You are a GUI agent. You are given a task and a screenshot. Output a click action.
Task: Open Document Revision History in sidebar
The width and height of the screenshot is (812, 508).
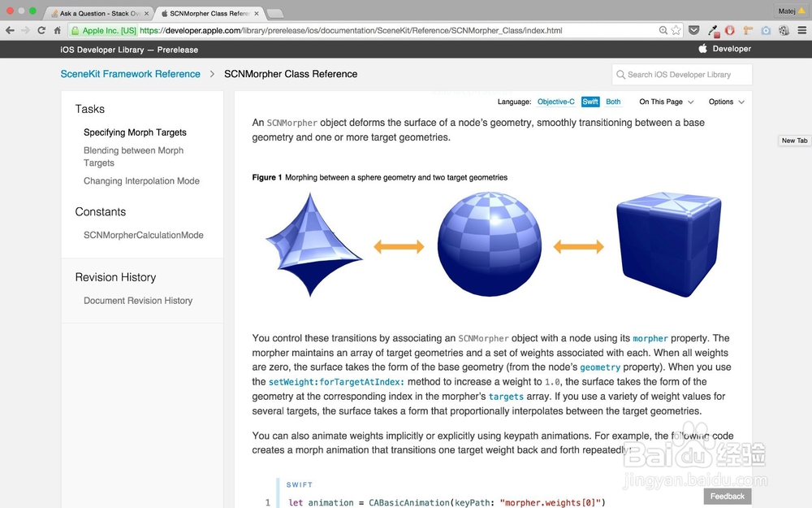(138, 301)
